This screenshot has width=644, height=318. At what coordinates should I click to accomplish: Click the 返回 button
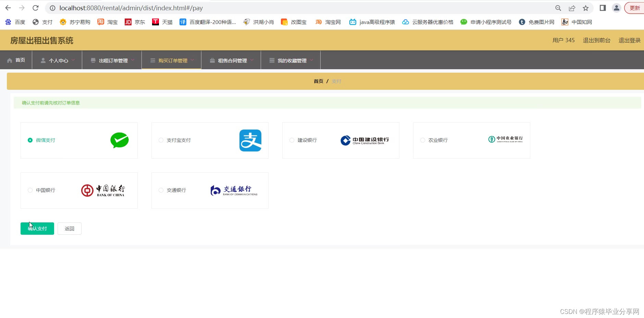click(x=70, y=229)
